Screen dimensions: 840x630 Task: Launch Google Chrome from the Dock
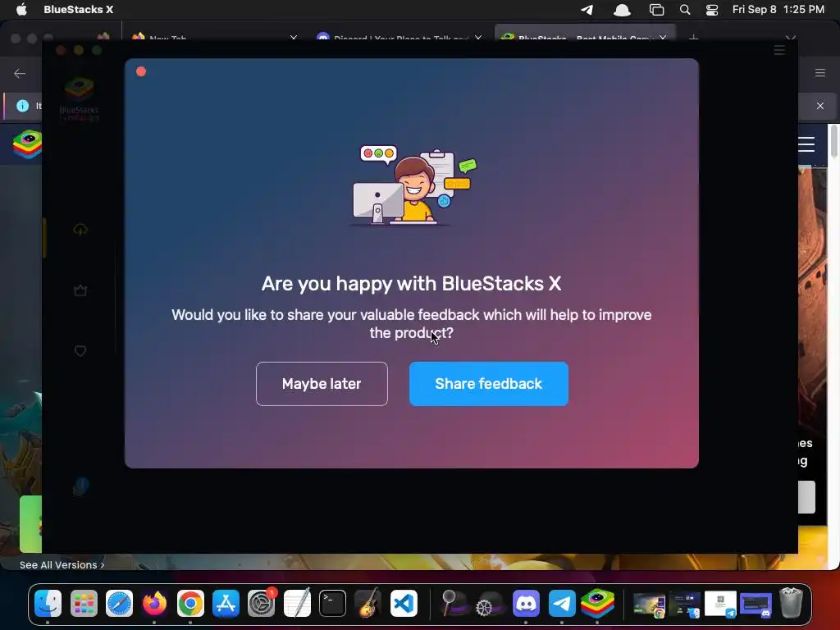[x=190, y=604]
